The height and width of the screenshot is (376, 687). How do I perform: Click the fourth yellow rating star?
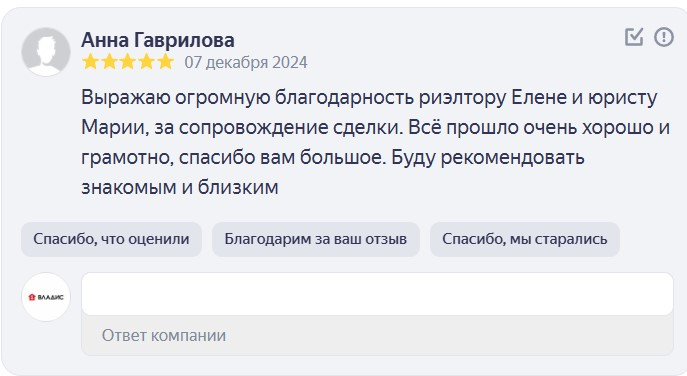pyautogui.click(x=147, y=62)
